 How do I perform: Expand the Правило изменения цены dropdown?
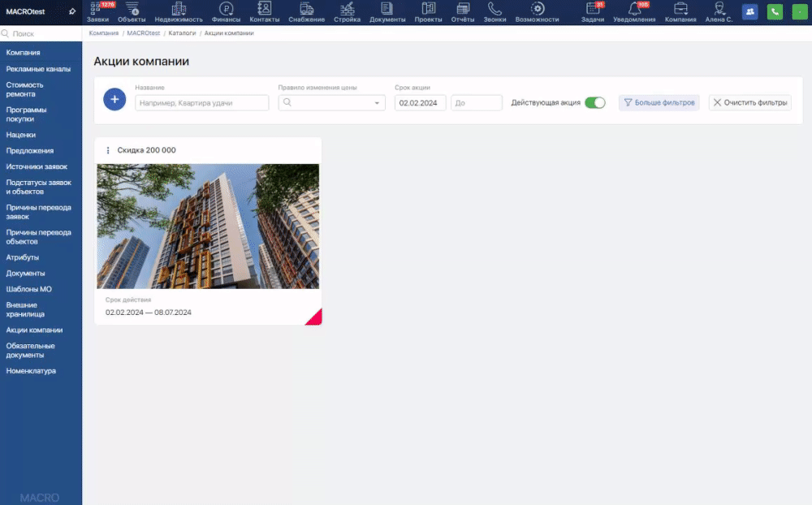tap(378, 103)
